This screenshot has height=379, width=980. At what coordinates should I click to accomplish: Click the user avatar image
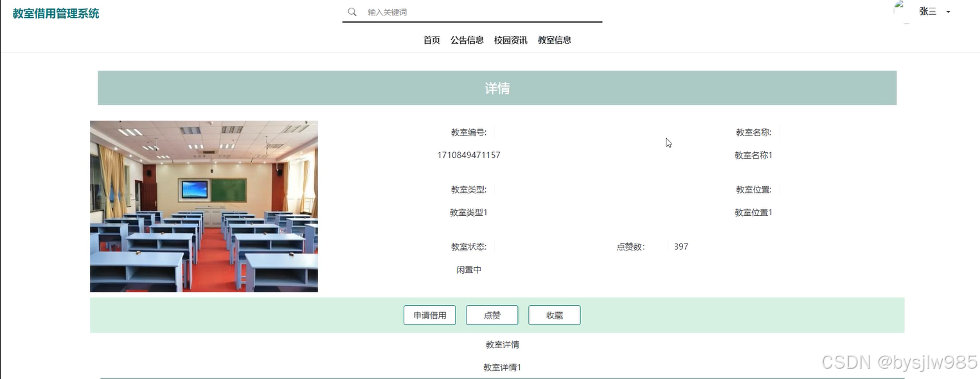coord(905,12)
